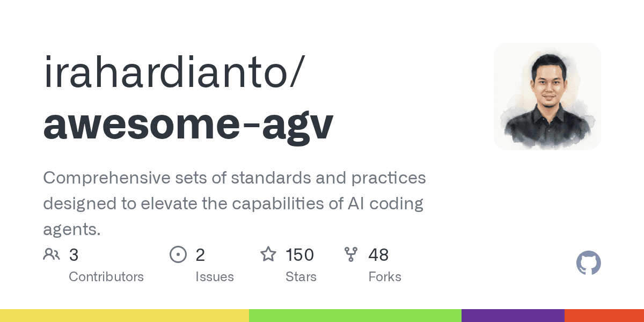Click the Forks branch icon
The height and width of the screenshot is (322, 644).
(x=351, y=254)
